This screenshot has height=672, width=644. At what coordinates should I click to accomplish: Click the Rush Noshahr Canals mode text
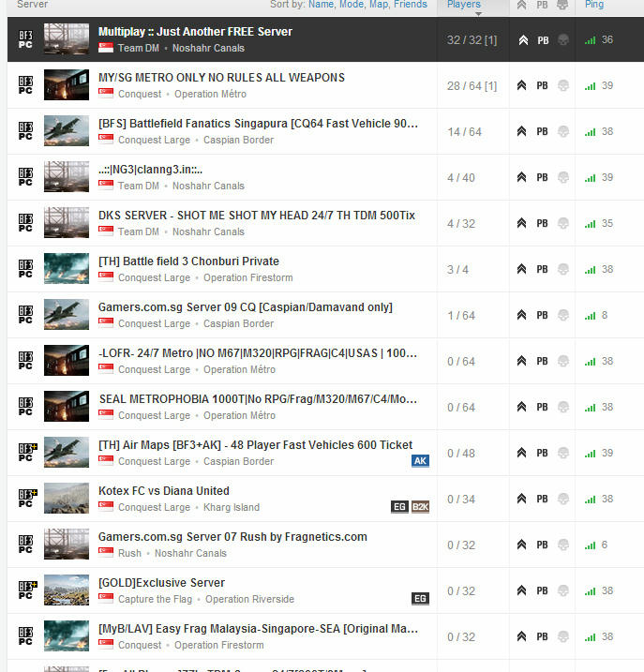click(x=172, y=553)
